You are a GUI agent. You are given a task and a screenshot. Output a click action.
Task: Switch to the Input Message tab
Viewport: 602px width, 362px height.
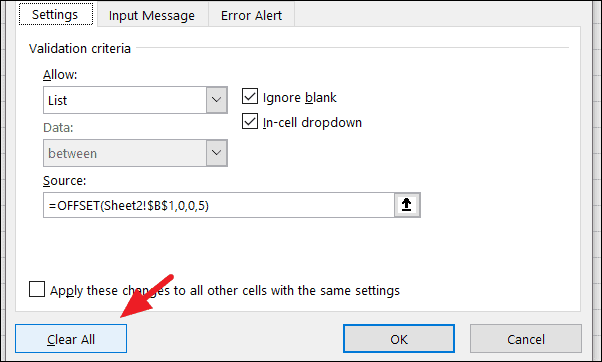152,15
